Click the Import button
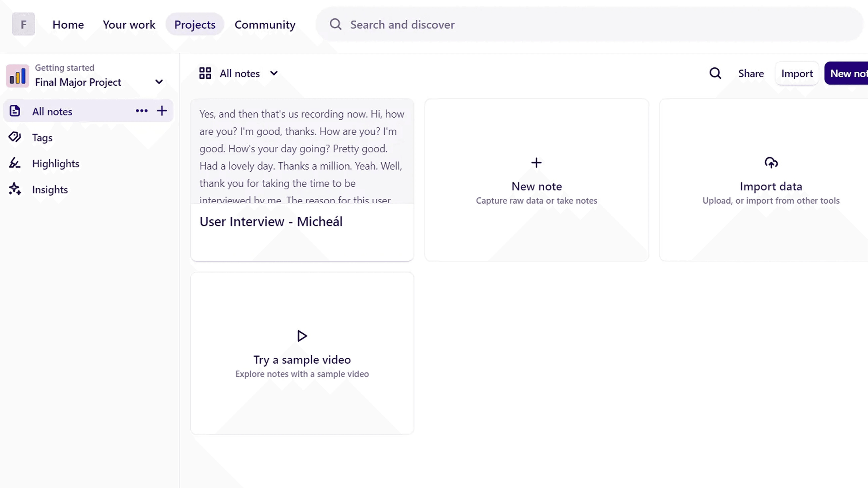 click(x=797, y=73)
